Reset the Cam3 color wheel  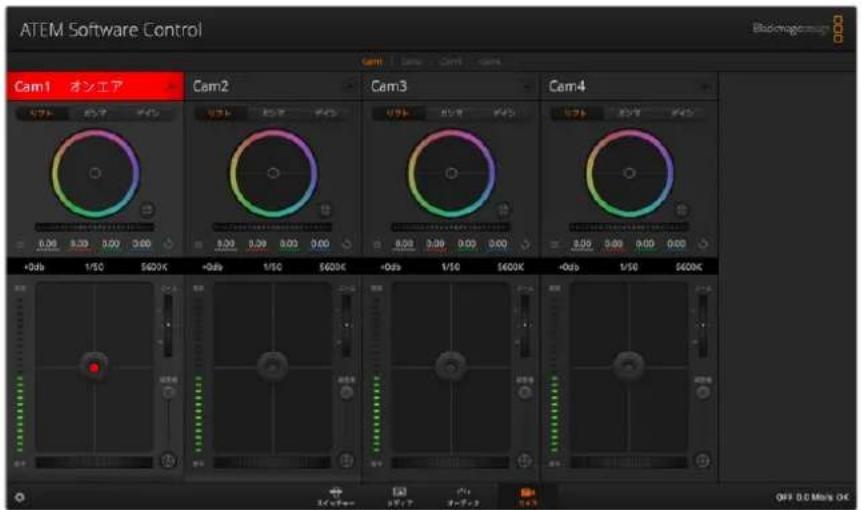(503, 209)
